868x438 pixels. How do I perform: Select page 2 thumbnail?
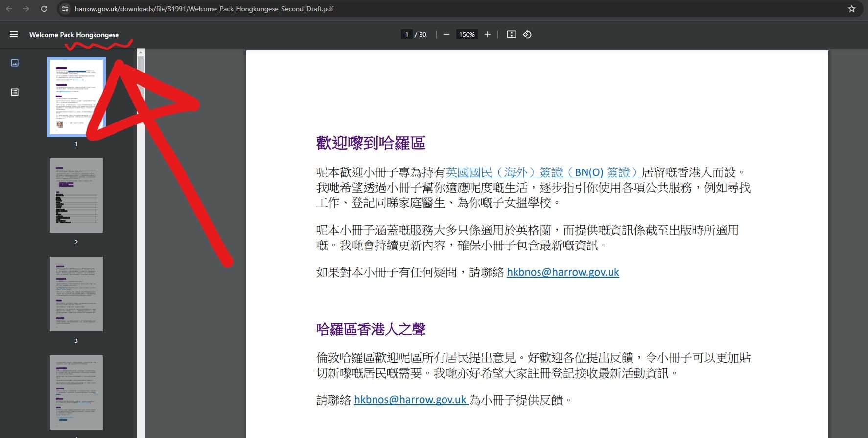[x=76, y=195]
